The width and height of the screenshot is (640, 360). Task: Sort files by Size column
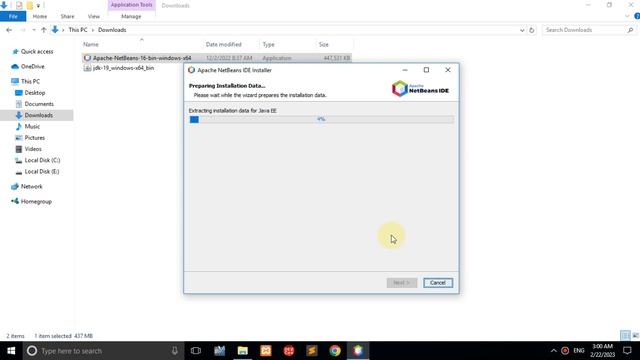[324, 44]
